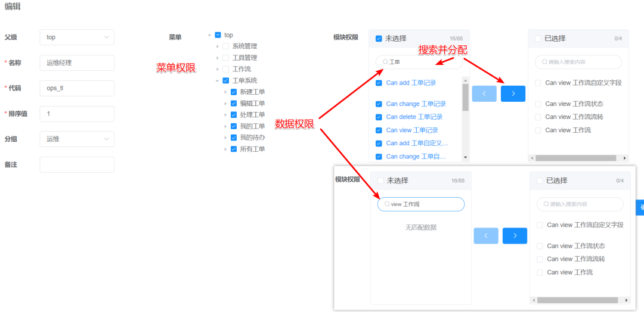Expand the 编辑工单 tree node
Viewport: 644px width, 312px height.
point(225,104)
